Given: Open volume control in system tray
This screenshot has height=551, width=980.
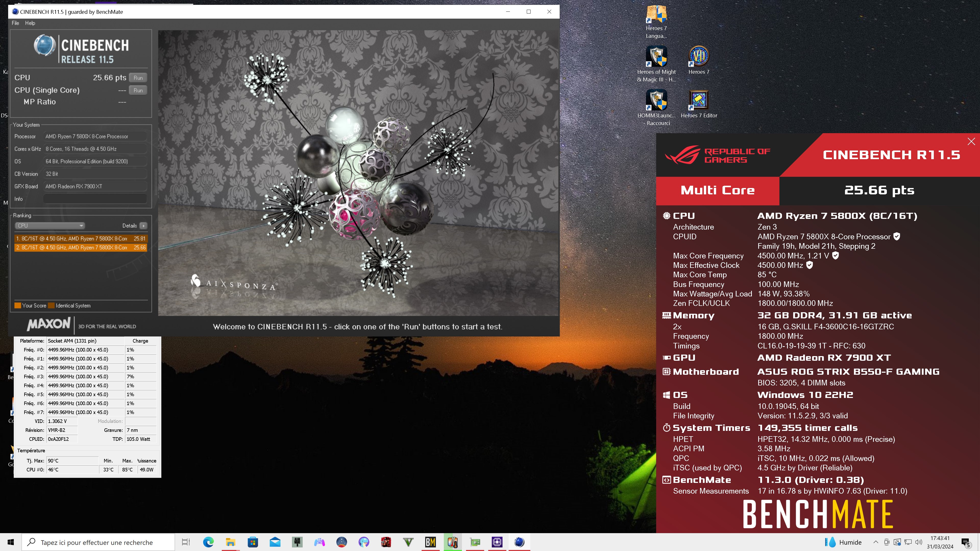Looking at the screenshot, I should click(919, 542).
